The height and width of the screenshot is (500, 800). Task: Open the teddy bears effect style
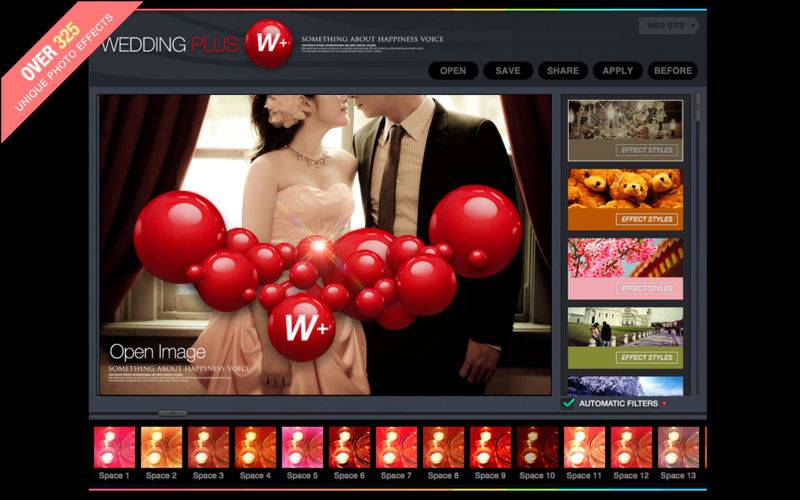tap(626, 199)
